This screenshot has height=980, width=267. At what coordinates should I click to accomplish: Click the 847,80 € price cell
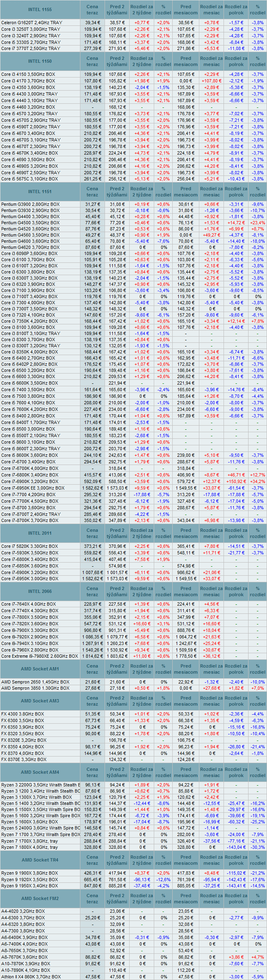click(92, 886)
